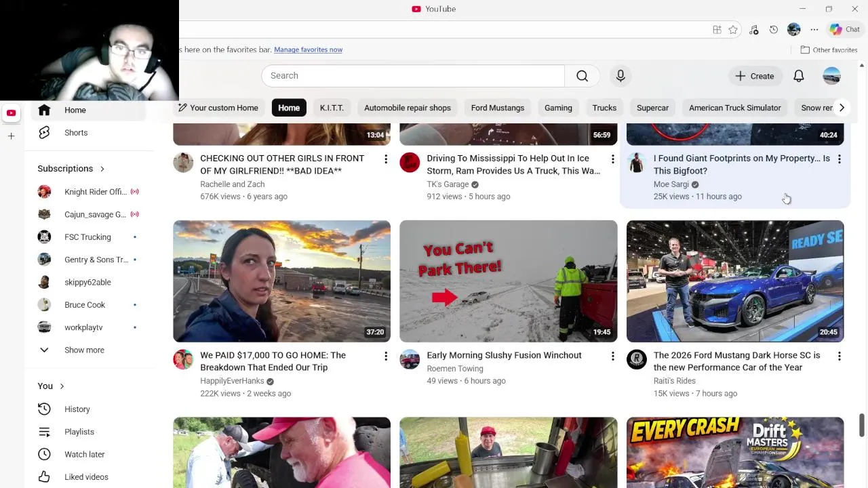Open History in the sidebar
868x488 pixels.
pyautogui.click(x=88, y=409)
